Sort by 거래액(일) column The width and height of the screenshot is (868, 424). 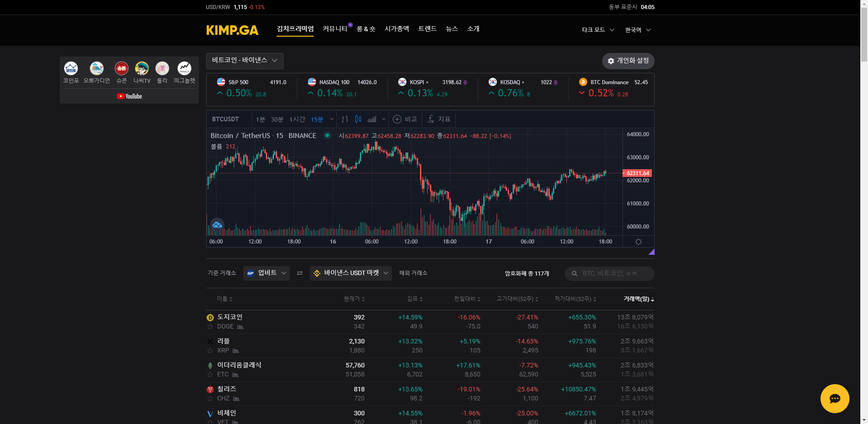639,299
